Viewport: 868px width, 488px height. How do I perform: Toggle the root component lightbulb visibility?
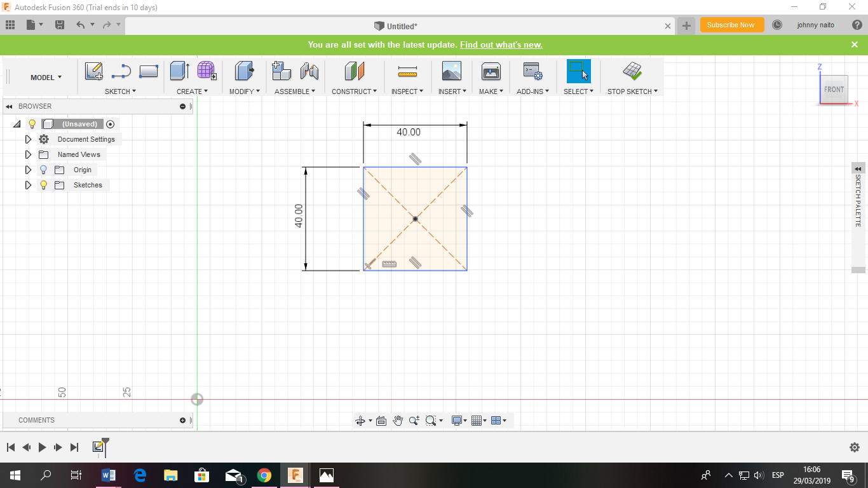coord(32,124)
